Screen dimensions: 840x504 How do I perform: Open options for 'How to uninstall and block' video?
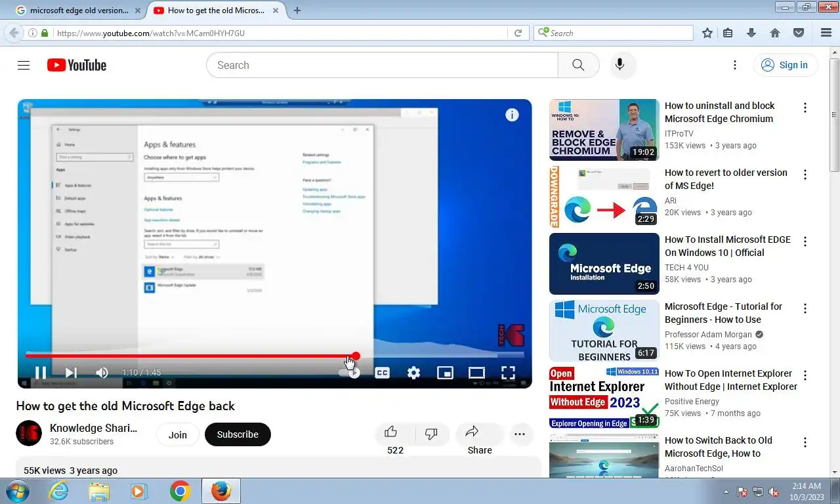pos(805,108)
